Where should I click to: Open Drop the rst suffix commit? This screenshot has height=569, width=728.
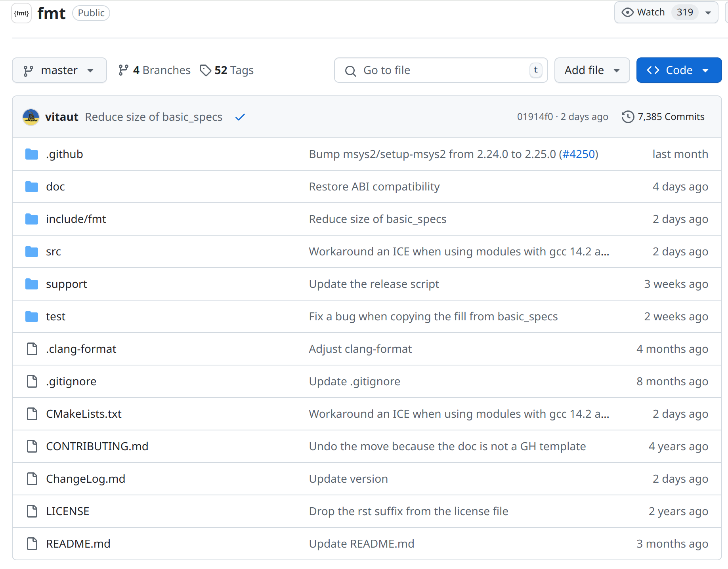pos(409,512)
